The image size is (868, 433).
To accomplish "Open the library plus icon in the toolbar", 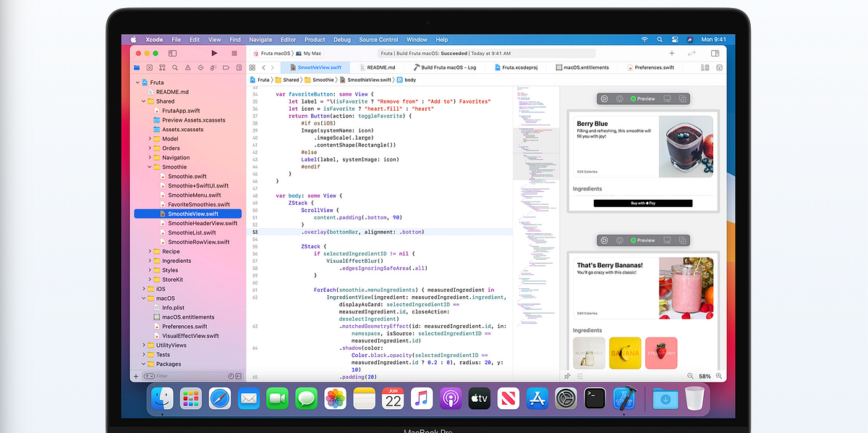I will (671, 53).
